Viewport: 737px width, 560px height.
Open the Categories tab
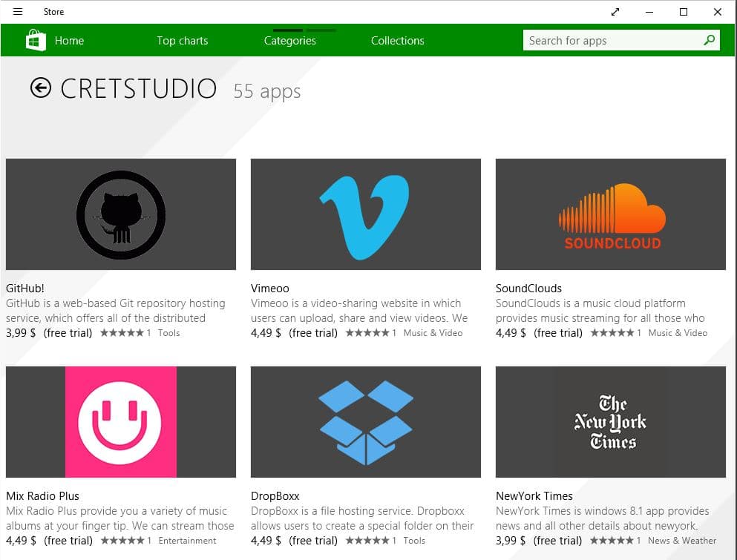click(290, 41)
